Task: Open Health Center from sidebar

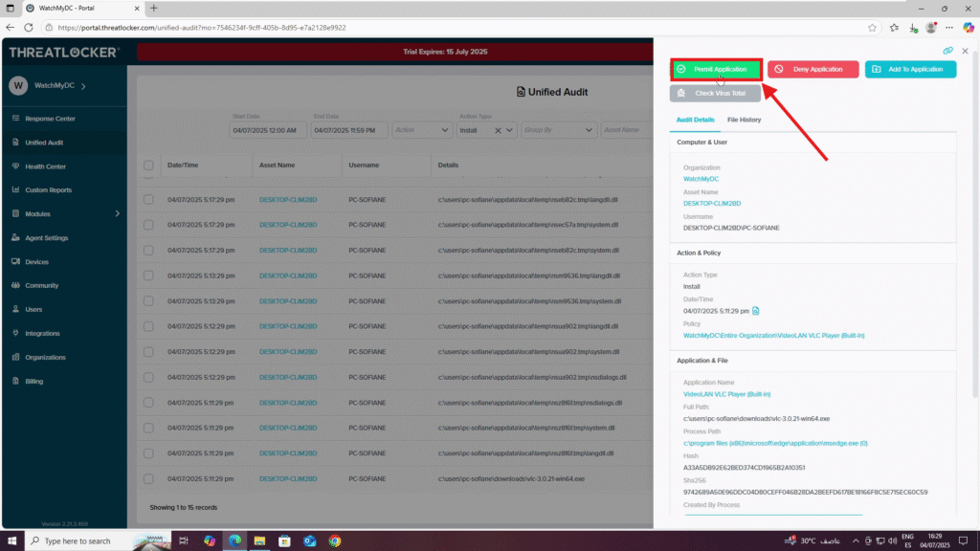Action: 45,166
